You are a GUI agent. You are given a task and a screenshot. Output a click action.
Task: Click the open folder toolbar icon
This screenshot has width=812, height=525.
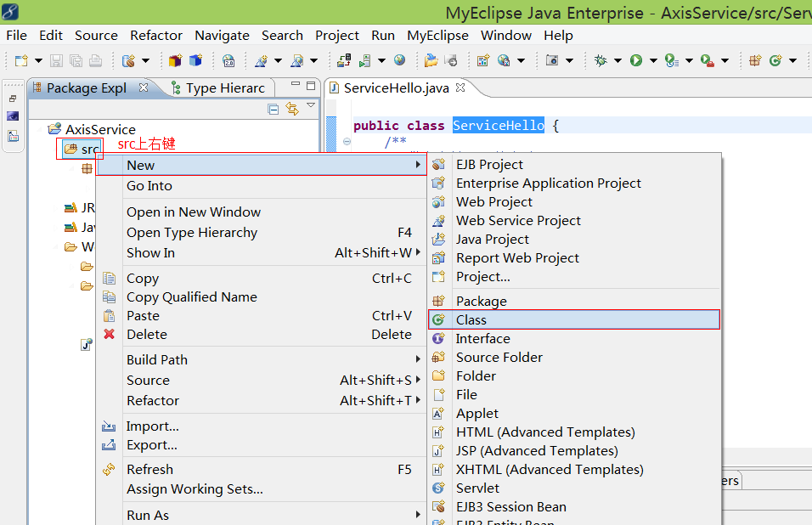[x=431, y=60]
